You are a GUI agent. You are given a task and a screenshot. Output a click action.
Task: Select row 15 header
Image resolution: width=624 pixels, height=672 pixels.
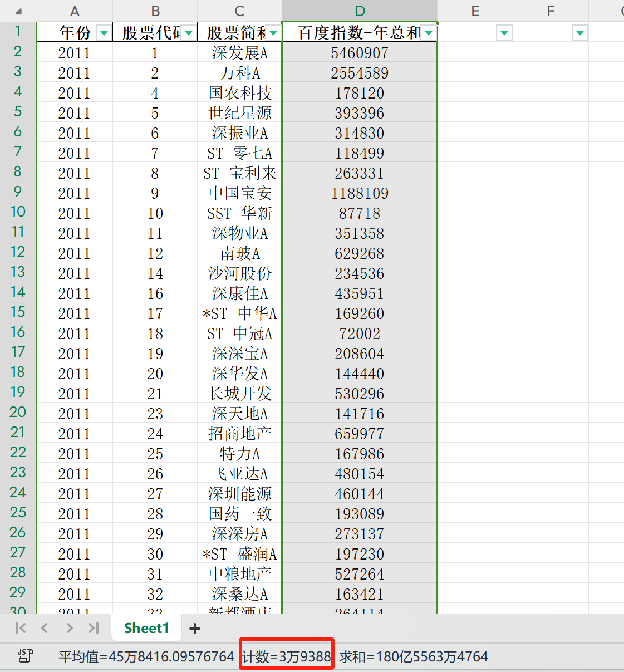click(18, 312)
